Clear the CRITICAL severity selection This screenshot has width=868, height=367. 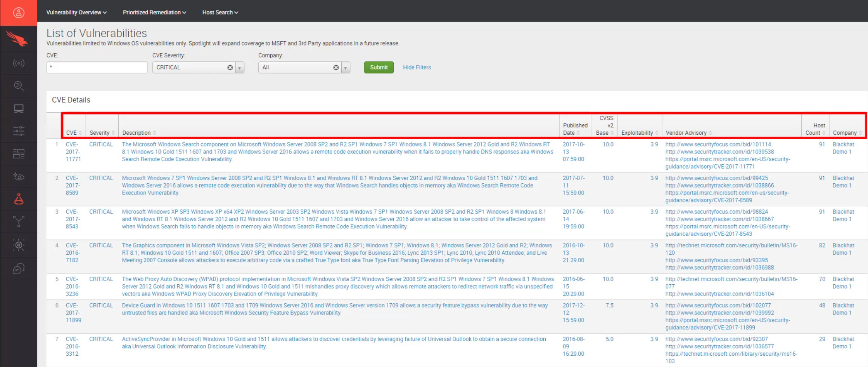coord(230,68)
